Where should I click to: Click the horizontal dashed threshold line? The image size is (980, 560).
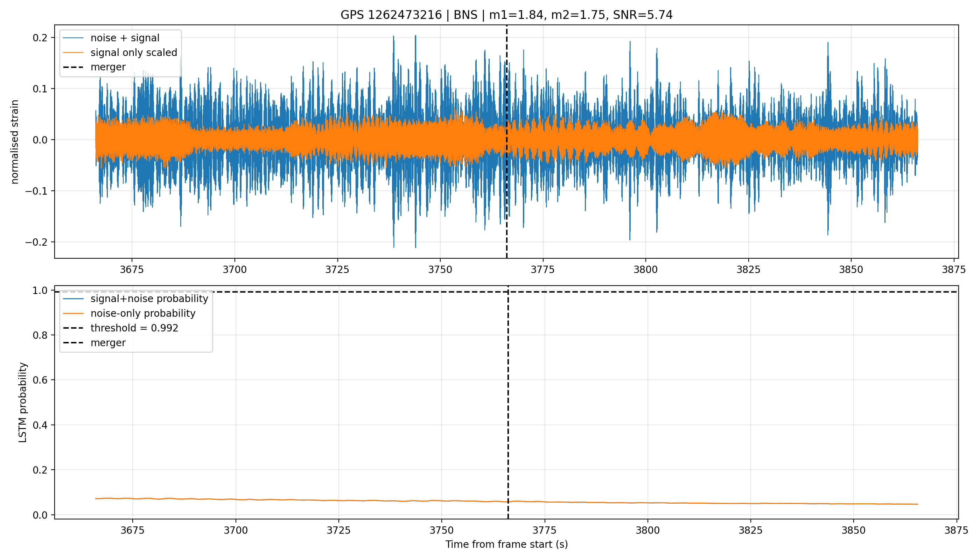(692, 292)
